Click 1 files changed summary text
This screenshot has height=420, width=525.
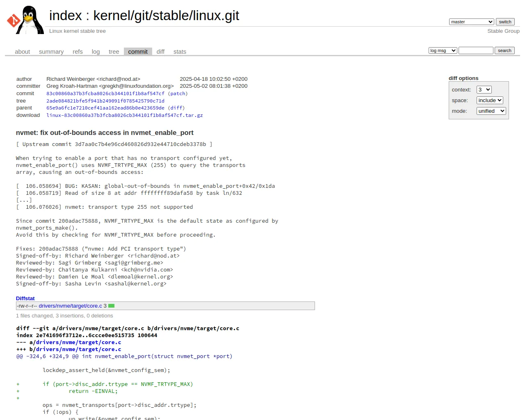[64, 315]
